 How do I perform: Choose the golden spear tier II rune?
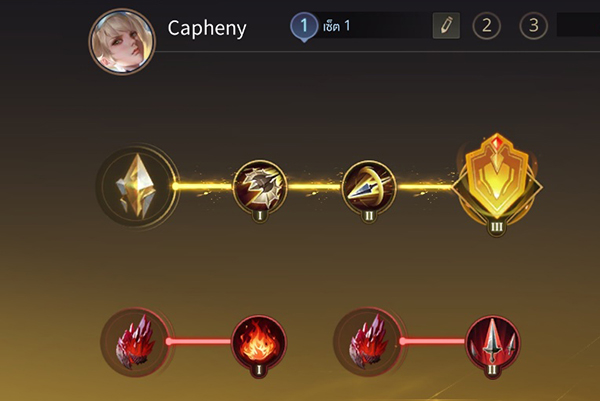point(369,186)
